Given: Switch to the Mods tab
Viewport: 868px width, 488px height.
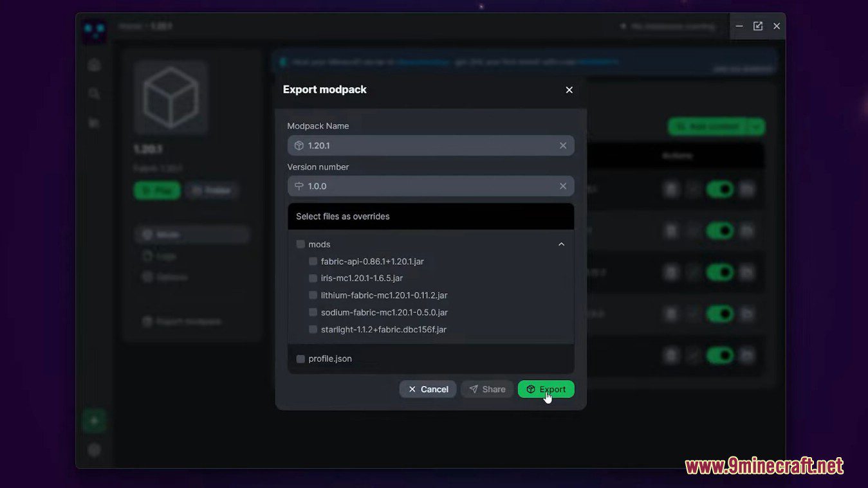Looking at the screenshot, I should tap(192, 235).
